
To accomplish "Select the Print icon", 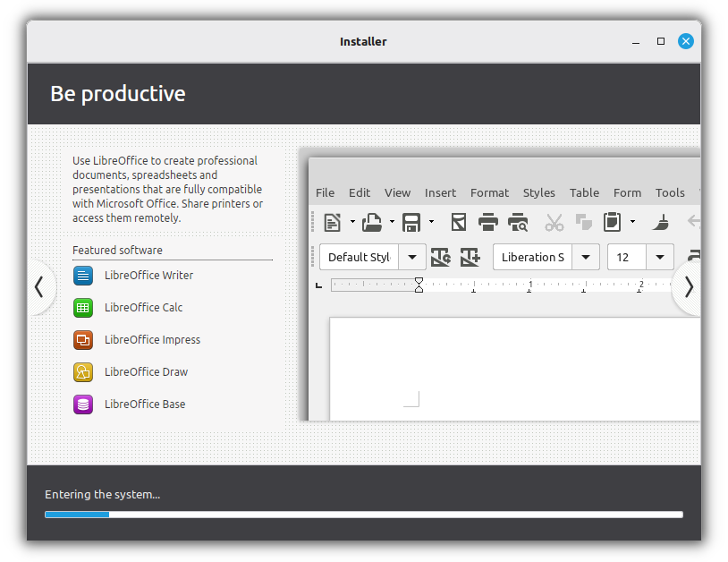I will click(x=488, y=222).
